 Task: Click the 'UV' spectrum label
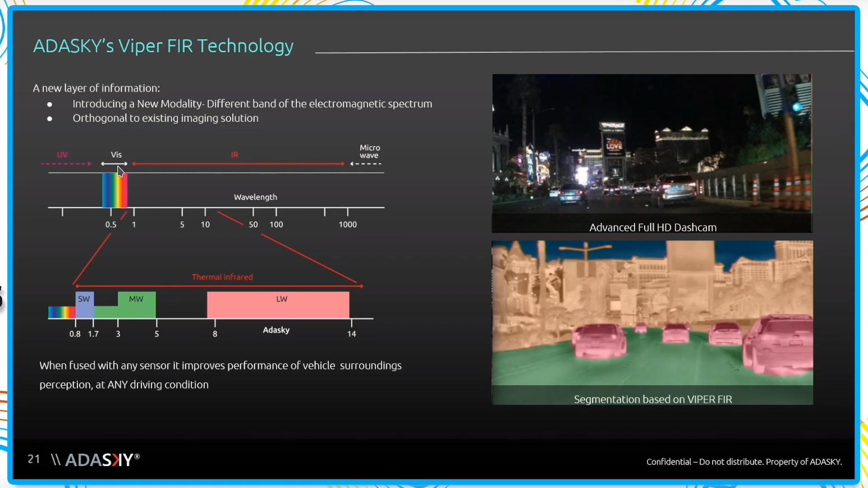[x=62, y=154]
